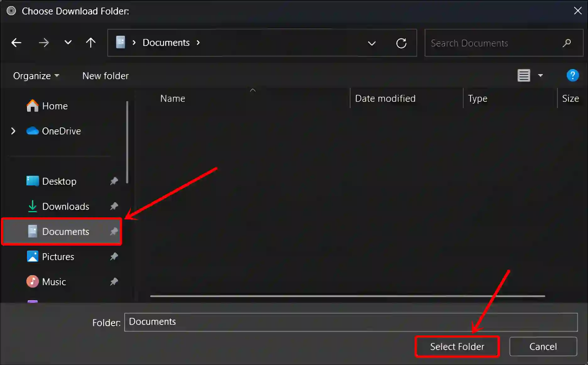Screen dimensions: 588x365
Task: Sort by the Size column
Action: pyautogui.click(x=570, y=98)
